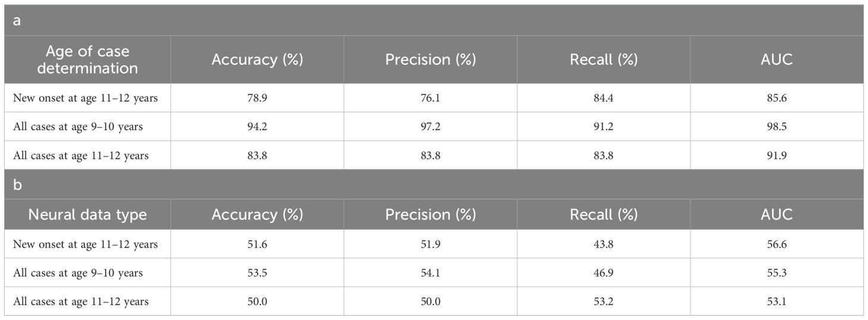The height and width of the screenshot is (320, 868).
Task: Click the 91.9 AUC value
Action: pos(777,156)
